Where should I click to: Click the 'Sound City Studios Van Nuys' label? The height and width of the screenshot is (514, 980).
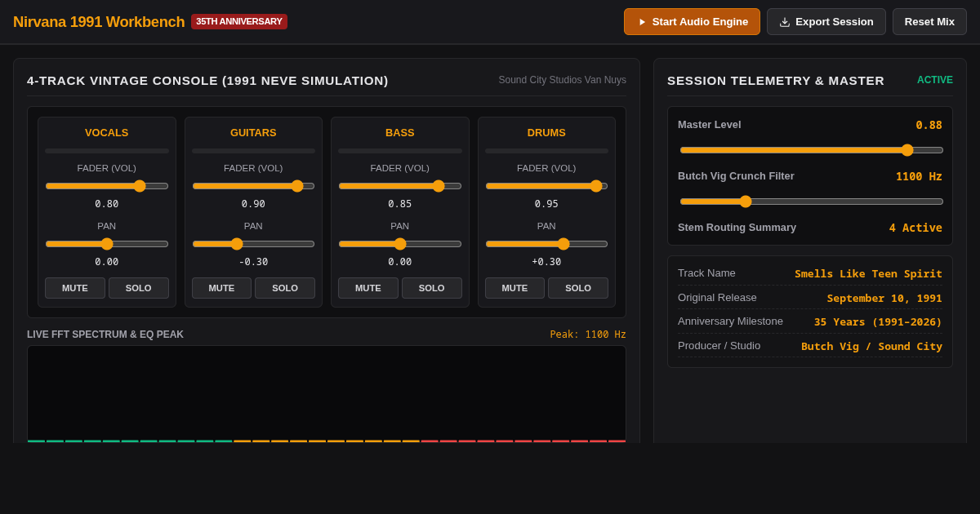[563, 80]
